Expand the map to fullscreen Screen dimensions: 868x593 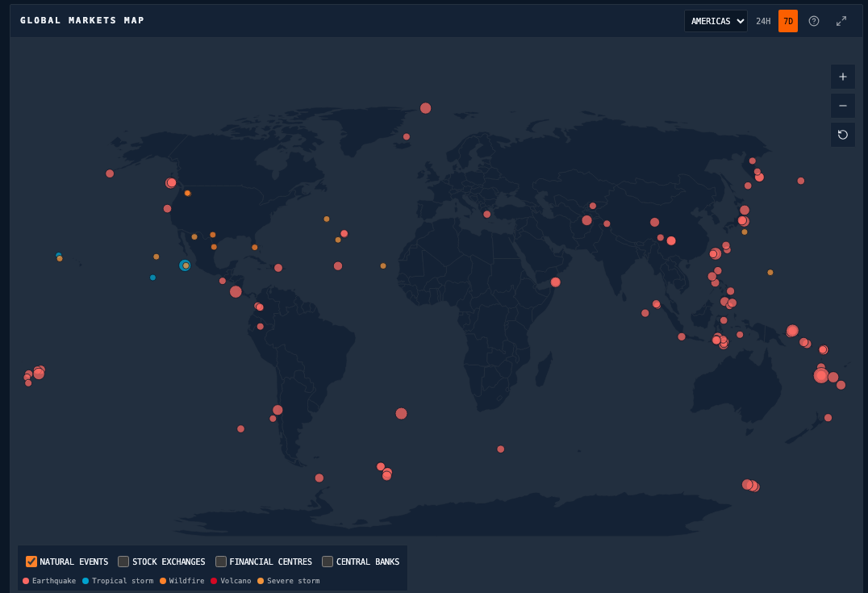[x=841, y=21]
